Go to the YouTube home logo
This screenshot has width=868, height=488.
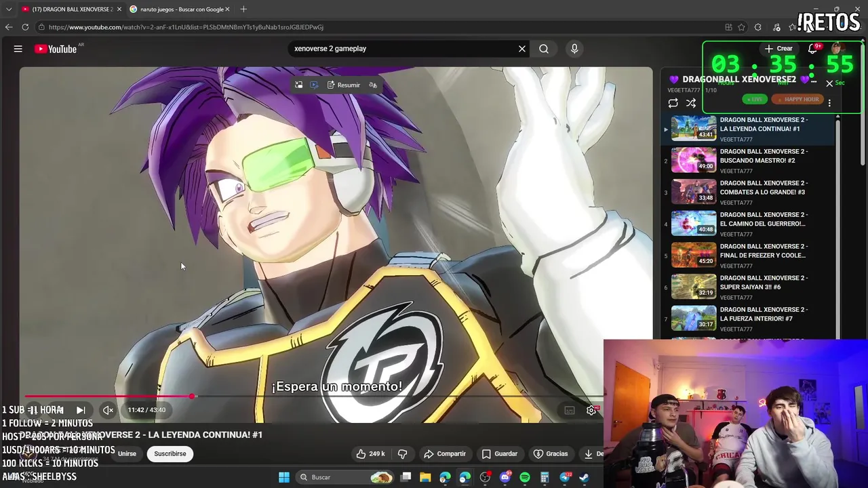56,49
